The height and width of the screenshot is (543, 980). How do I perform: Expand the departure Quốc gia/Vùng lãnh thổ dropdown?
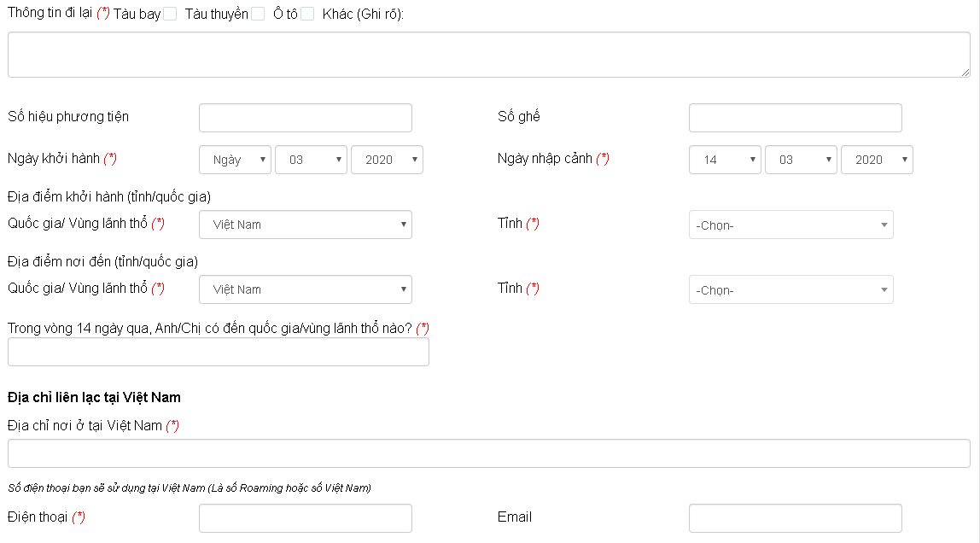[x=306, y=225]
